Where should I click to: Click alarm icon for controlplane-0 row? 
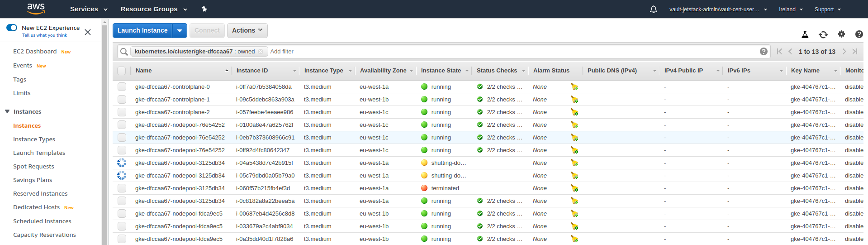[574, 87]
